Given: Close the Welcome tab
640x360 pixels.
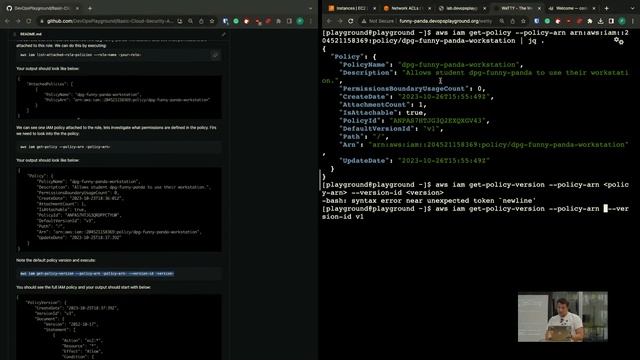Looking at the screenshot, I should 594,8.
